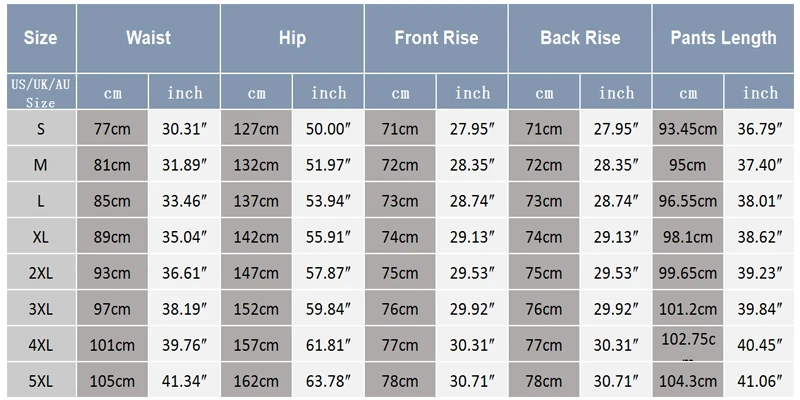The height and width of the screenshot is (400, 800).
Task: Select the 2XL size row label
Action: point(41,272)
